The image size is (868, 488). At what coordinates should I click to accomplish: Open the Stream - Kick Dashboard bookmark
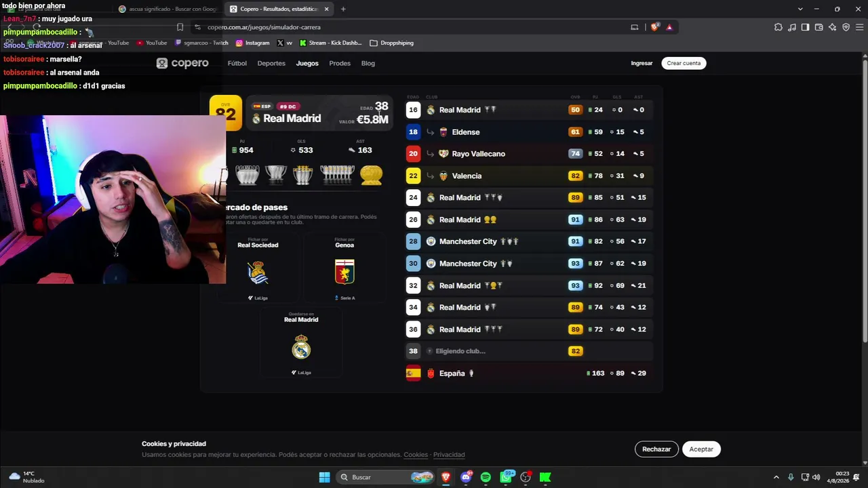(330, 43)
